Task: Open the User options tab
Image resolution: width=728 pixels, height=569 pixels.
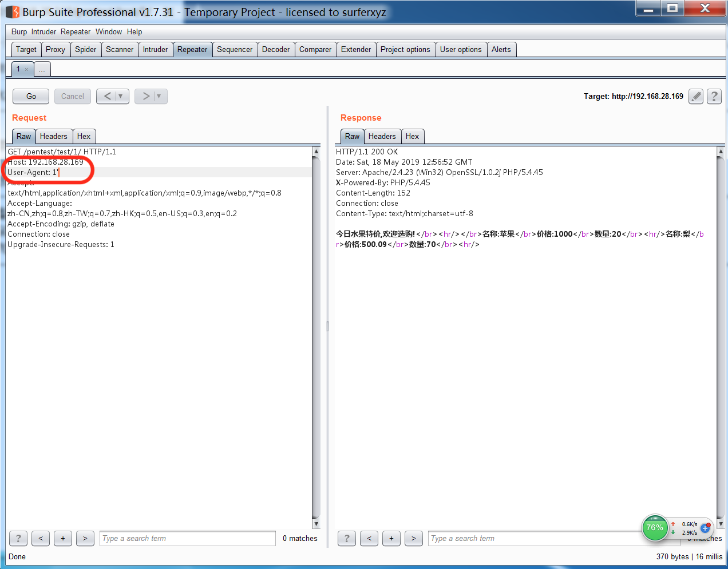Action: click(461, 50)
